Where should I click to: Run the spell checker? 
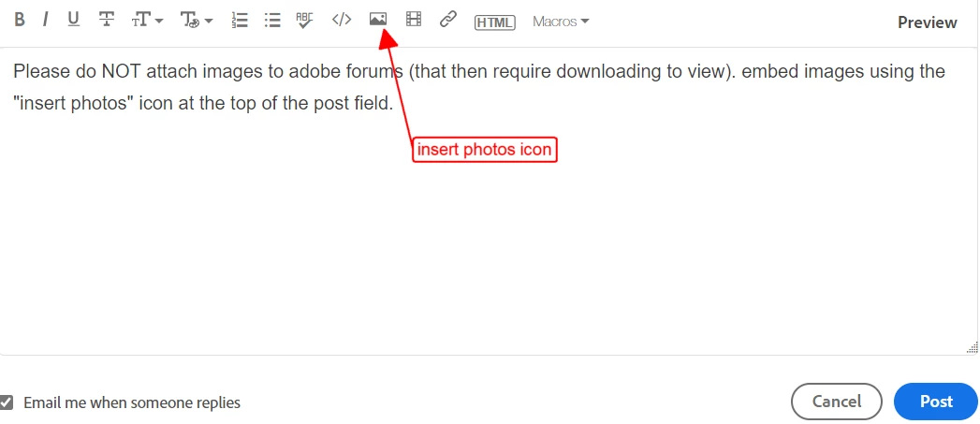coord(305,20)
